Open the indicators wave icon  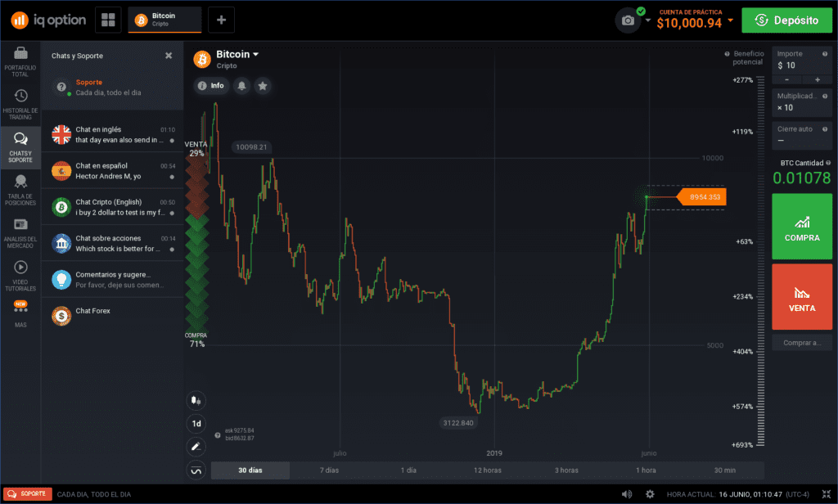pos(196,470)
